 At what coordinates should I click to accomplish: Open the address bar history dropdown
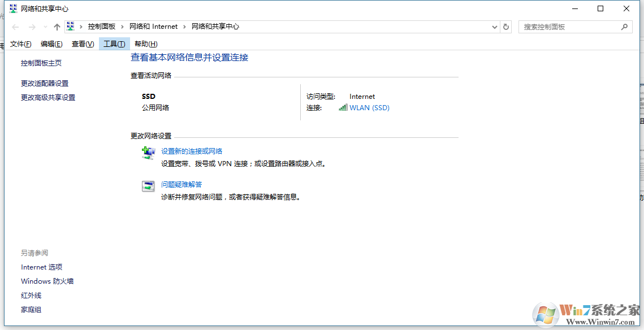pos(494,27)
